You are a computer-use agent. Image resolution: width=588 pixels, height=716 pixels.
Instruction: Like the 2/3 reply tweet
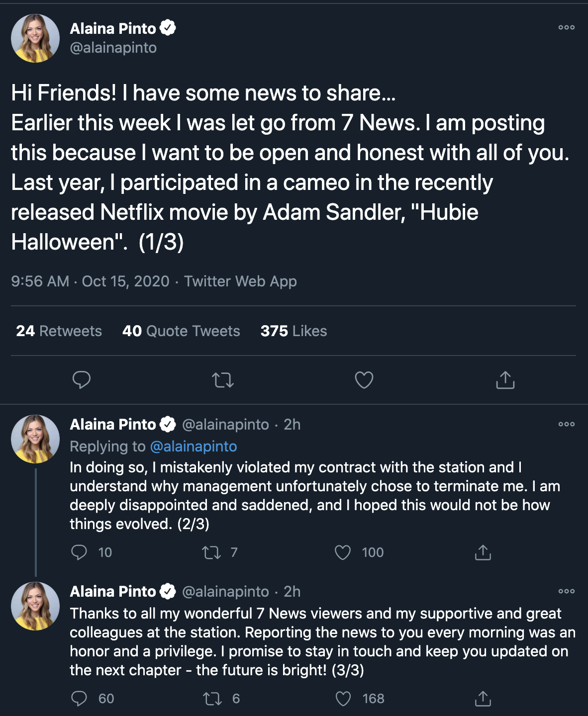343,552
